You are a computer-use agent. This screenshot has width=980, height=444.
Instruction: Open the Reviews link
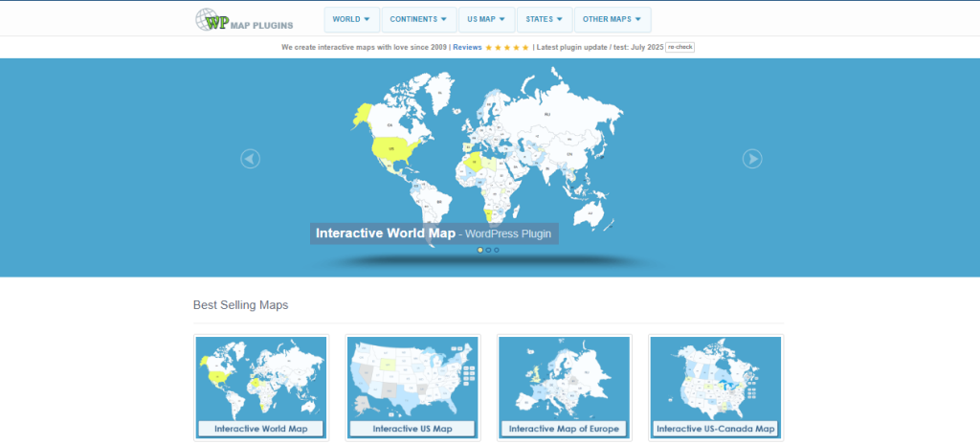[467, 47]
